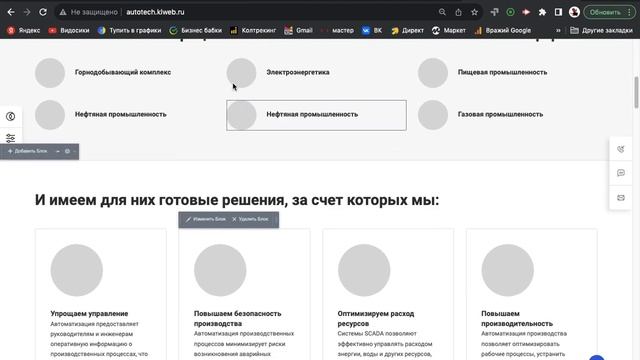Click image placeholder next to 'Горнодобывающий комплекс'
Image resolution: width=640 pixels, height=360 pixels.
[x=50, y=73]
